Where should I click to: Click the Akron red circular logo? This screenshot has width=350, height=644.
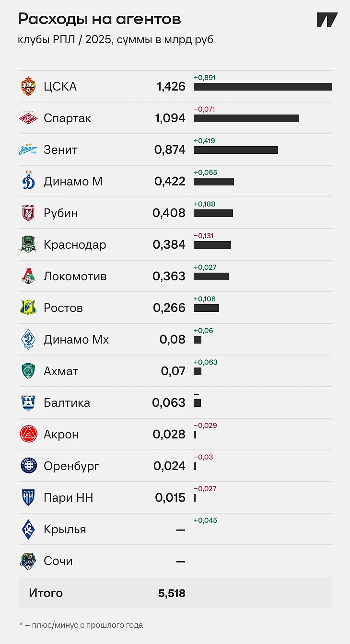[x=28, y=434]
